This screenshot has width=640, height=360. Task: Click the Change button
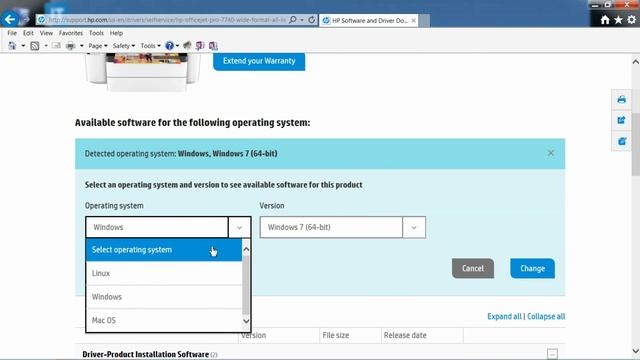coord(532,268)
